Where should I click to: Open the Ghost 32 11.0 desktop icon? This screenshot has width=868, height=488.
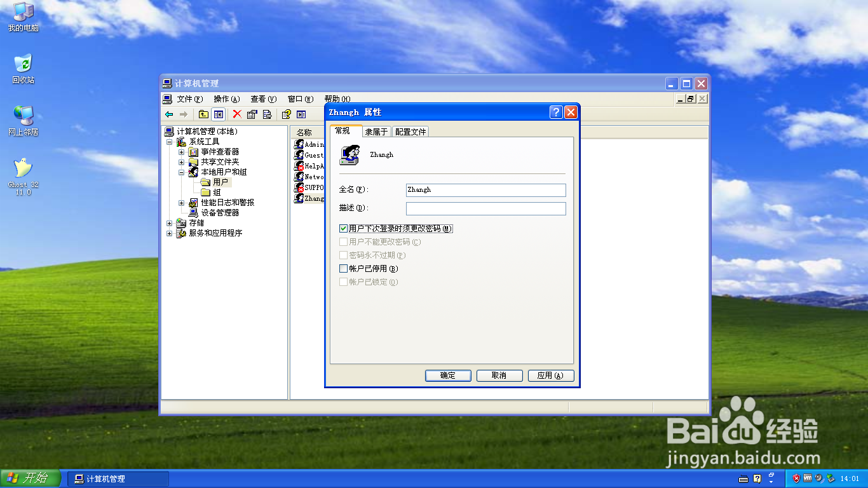(23, 177)
